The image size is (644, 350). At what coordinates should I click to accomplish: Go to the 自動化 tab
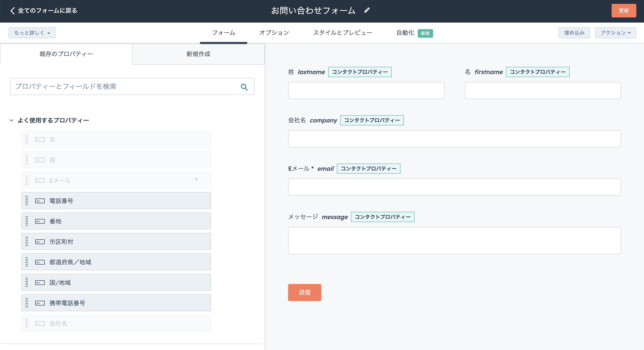[x=405, y=33]
